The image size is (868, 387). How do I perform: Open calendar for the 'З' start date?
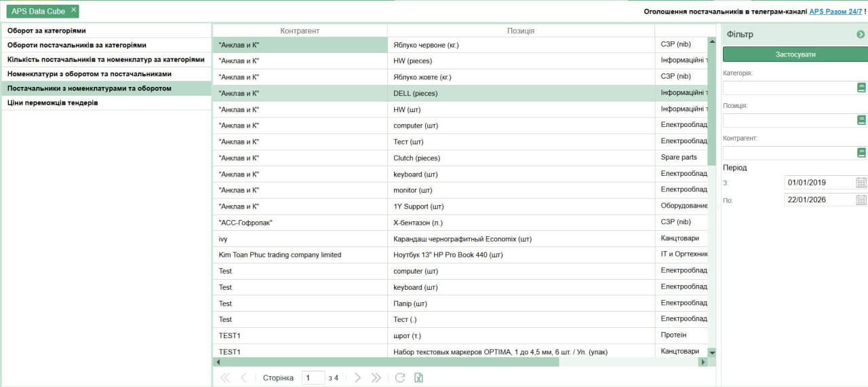pyautogui.click(x=861, y=183)
